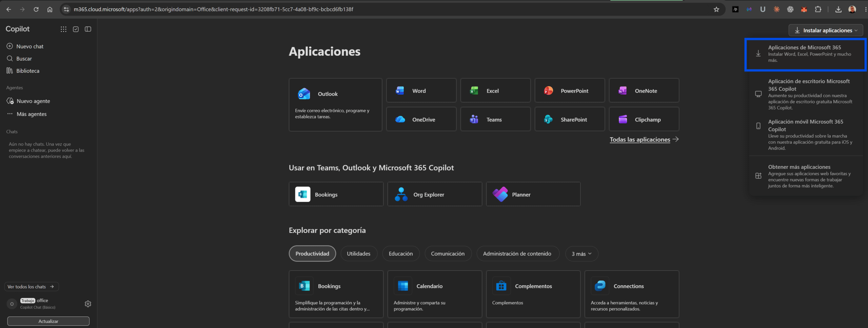
Task: Click the browser address bar URL
Action: click(214, 9)
